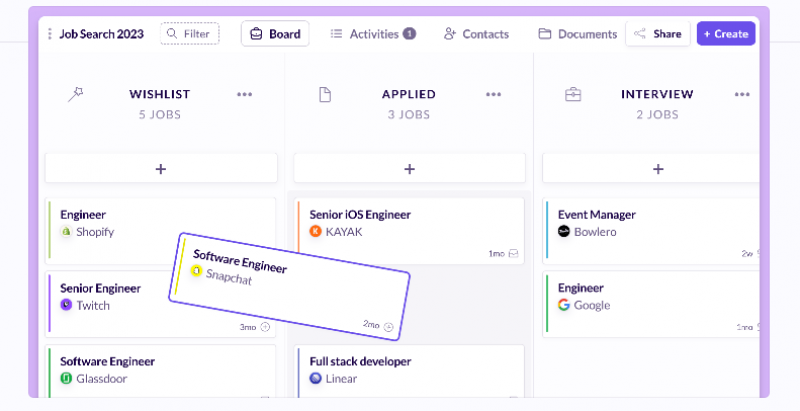Expand the Interview column options menu
Viewport: 800px width, 411px height.
[742, 95]
